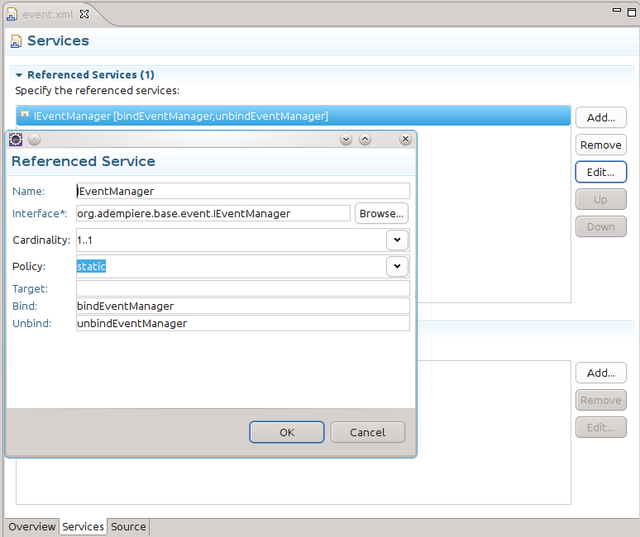Image resolution: width=640 pixels, height=537 pixels.
Task: Browse for the service interface
Action: pyautogui.click(x=381, y=214)
